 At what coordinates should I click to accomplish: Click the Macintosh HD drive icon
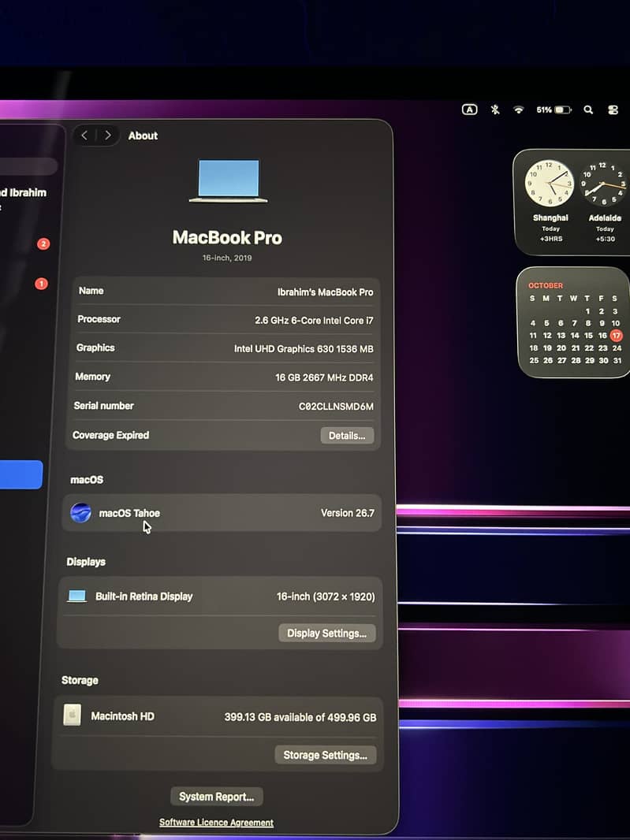tap(72, 715)
